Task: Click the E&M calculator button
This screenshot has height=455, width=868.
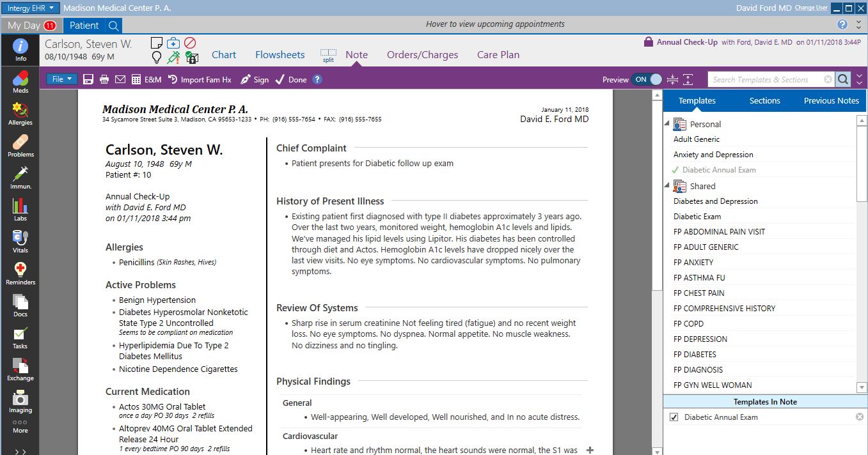Action: pyautogui.click(x=146, y=80)
